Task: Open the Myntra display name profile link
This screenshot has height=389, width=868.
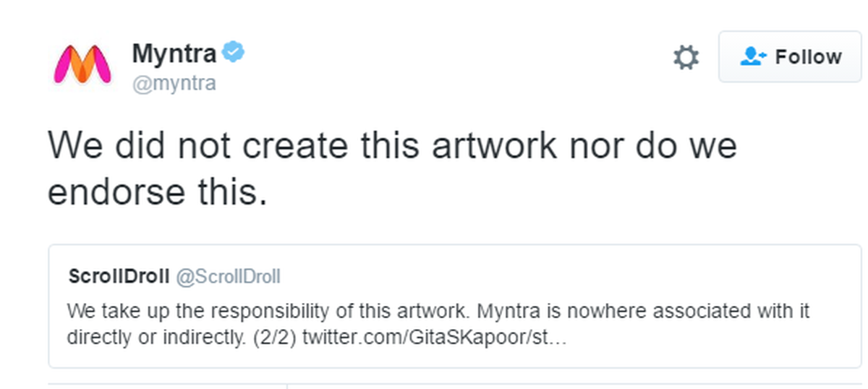Action: (174, 53)
